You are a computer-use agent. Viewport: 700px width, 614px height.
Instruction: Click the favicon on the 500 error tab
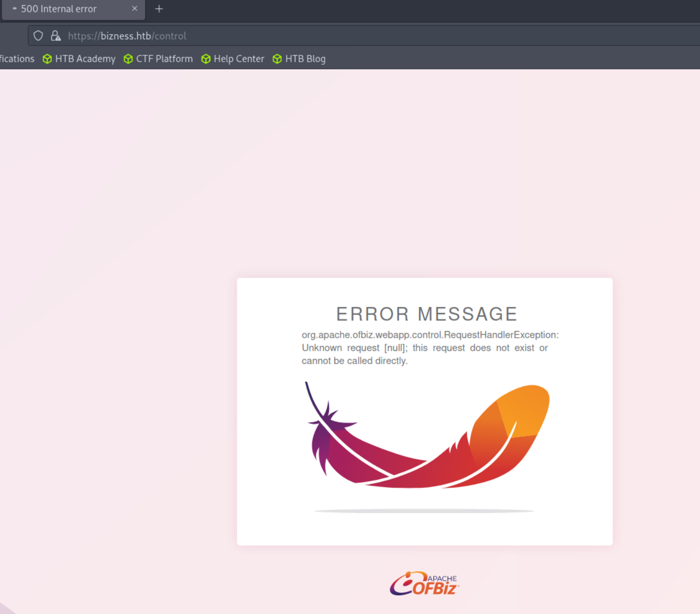click(15, 9)
